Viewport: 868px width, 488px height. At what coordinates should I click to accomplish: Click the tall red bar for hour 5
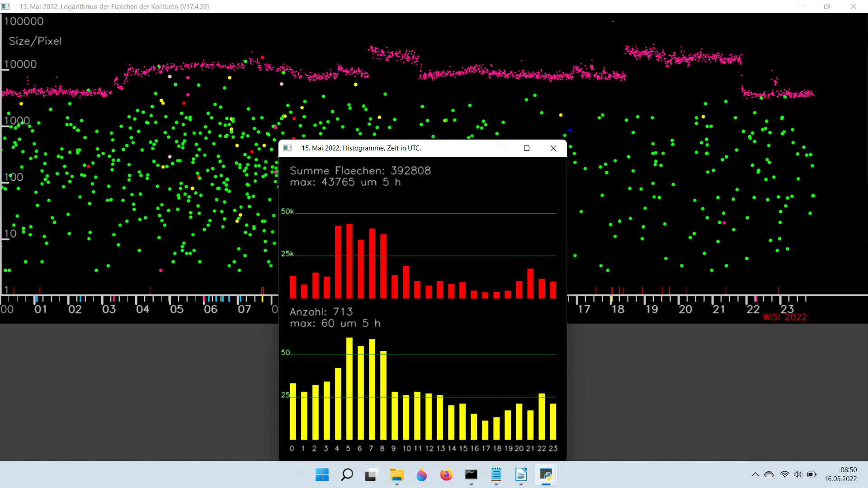tap(349, 261)
